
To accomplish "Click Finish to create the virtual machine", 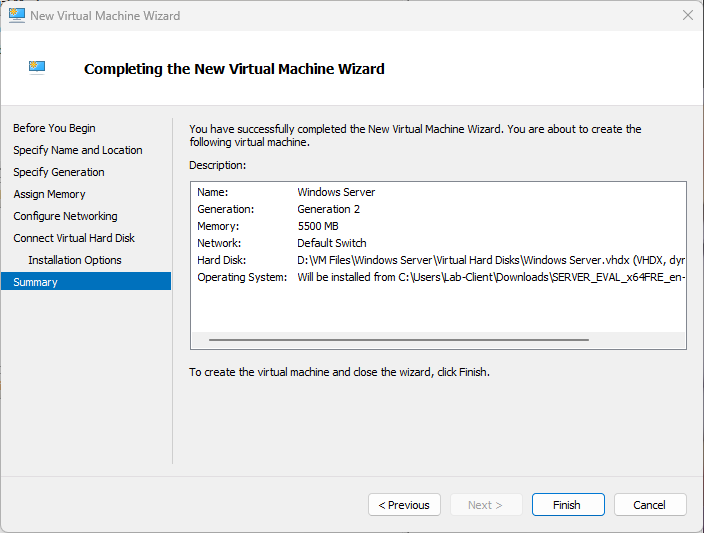I will tap(567, 505).
